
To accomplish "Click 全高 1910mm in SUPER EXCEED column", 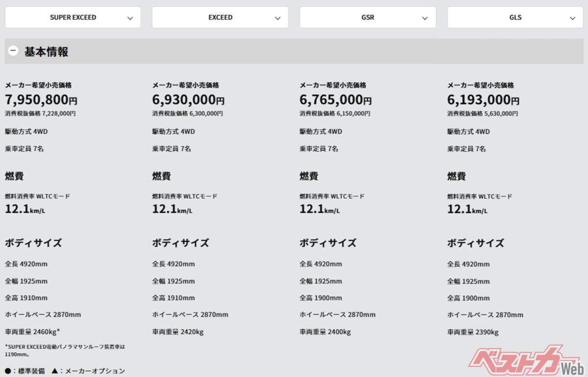I will click(x=26, y=298).
